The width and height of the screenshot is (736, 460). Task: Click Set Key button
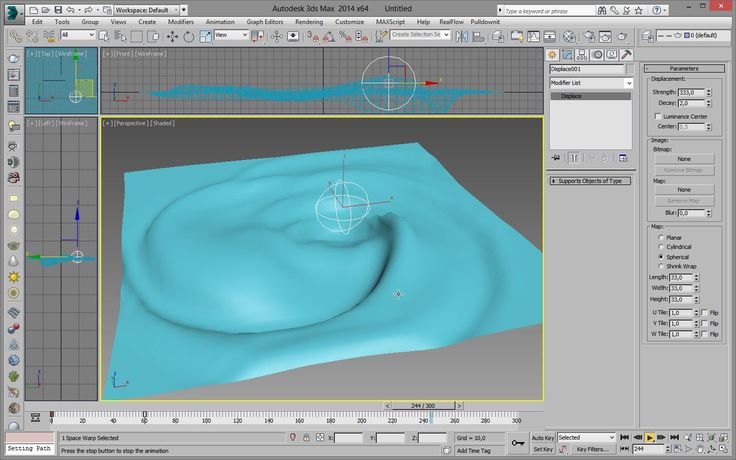pyautogui.click(x=543, y=449)
